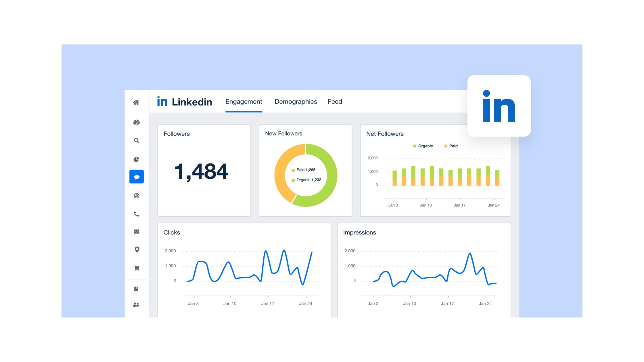Screen dimensions: 644x362
Task: Click the search icon in the sidebar
Action: click(137, 140)
